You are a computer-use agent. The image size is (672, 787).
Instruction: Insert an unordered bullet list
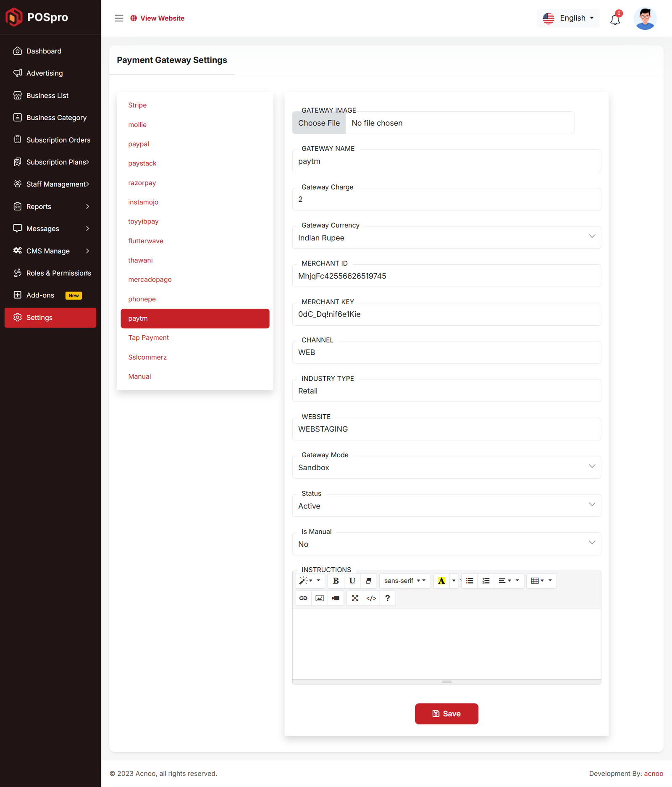(x=470, y=581)
